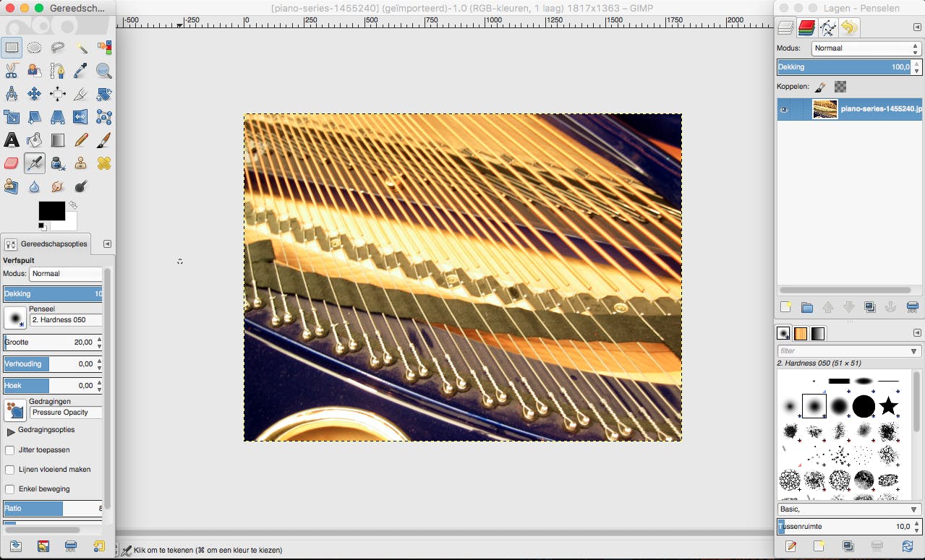This screenshot has height=560, width=925.
Task: Select the Measure compass tool
Action: 12,94
